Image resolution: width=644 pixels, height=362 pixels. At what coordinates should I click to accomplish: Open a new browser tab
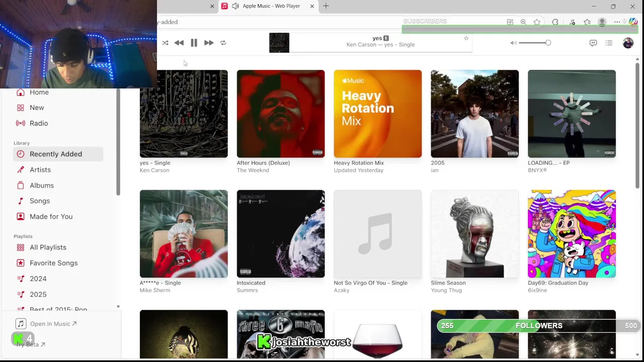[x=326, y=6]
